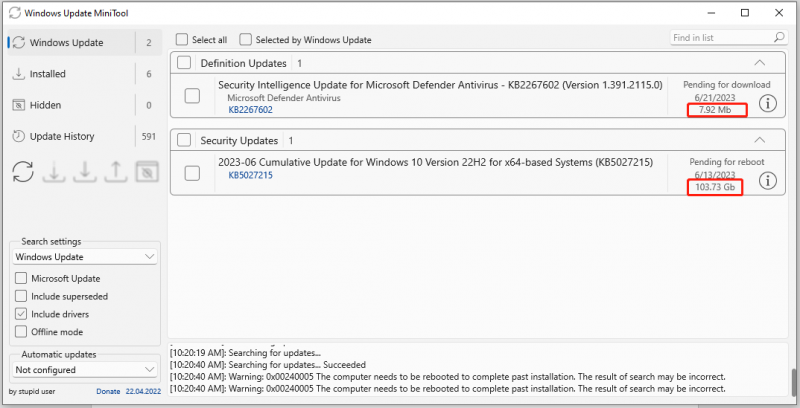Click Microsoft Defender Antivirus subtitle text
Screen dimensions: 800x408
pyautogui.click(x=284, y=98)
